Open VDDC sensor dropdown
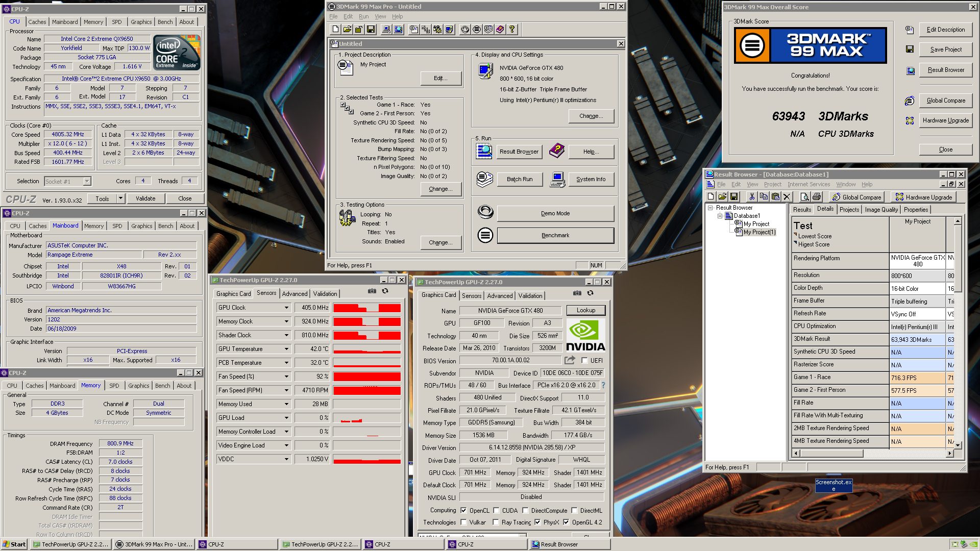 click(286, 459)
